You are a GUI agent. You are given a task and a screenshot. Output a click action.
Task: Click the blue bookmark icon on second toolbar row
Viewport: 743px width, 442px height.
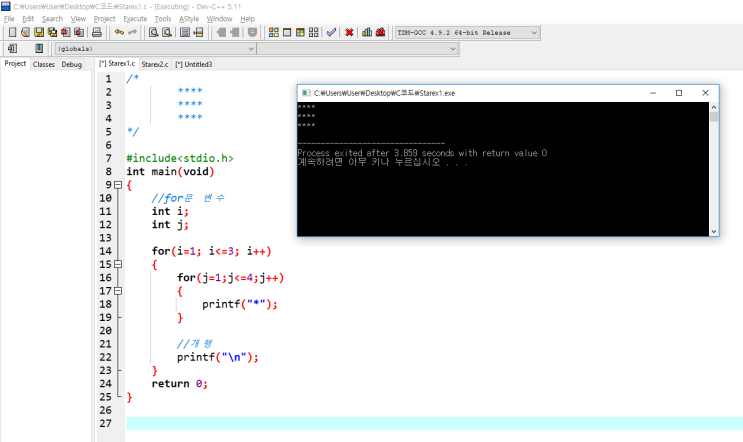(x=39, y=48)
